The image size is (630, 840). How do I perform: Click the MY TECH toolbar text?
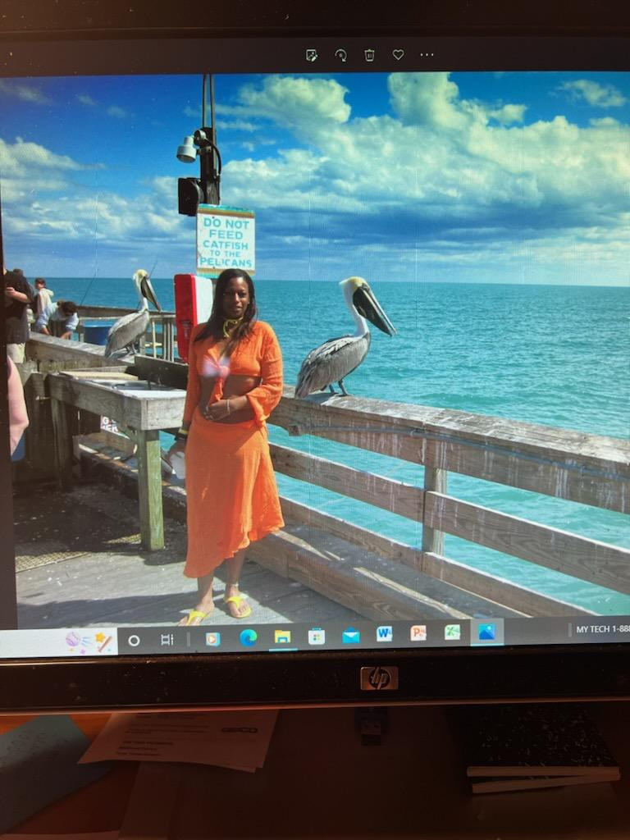[599, 629]
